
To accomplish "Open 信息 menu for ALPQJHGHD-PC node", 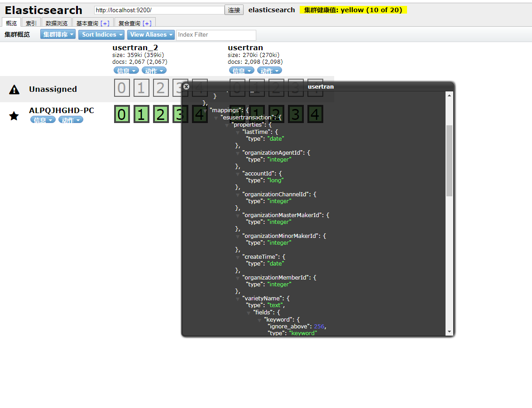I will (x=43, y=119).
